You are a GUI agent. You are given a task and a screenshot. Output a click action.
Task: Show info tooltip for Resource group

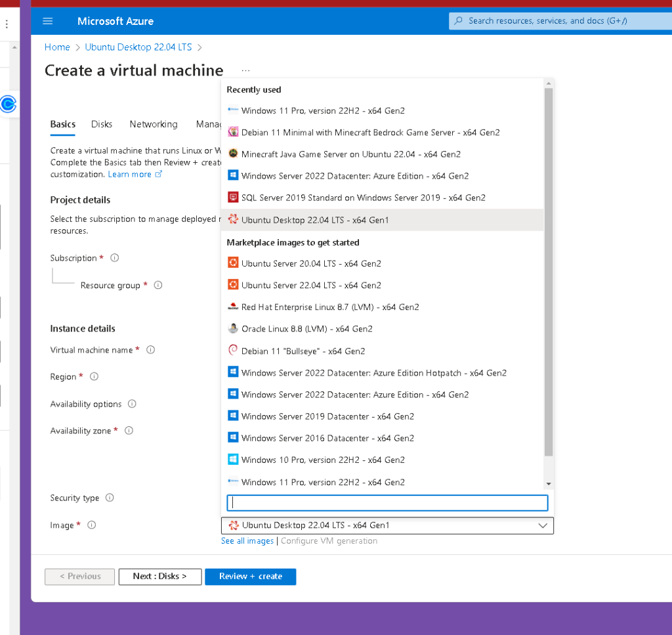(158, 285)
